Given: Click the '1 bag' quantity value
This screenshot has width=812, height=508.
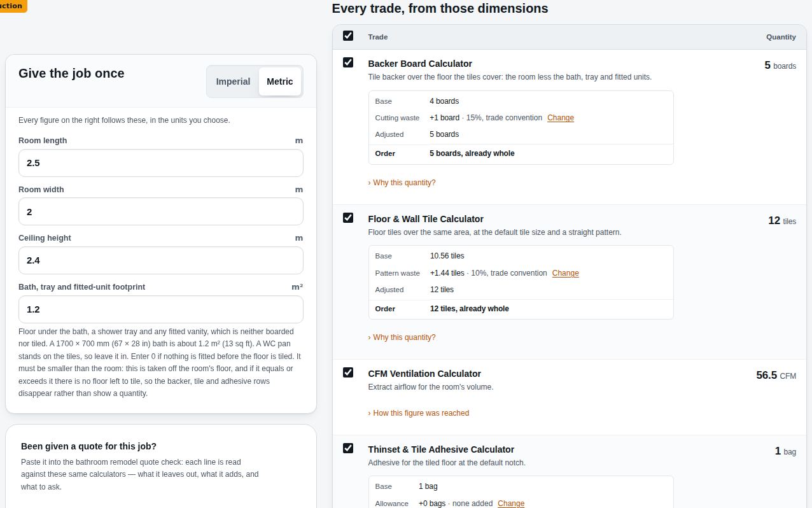Looking at the screenshot, I should click(785, 451).
